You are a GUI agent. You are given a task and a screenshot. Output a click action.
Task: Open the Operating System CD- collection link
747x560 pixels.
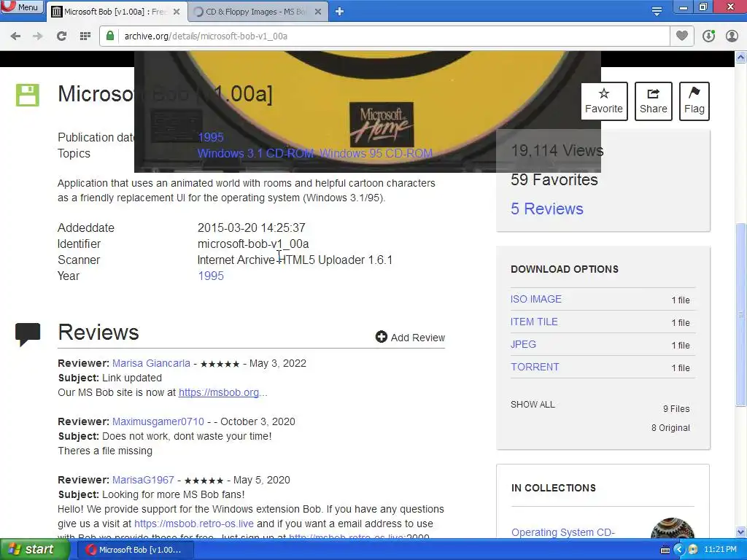pyautogui.click(x=563, y=532)
